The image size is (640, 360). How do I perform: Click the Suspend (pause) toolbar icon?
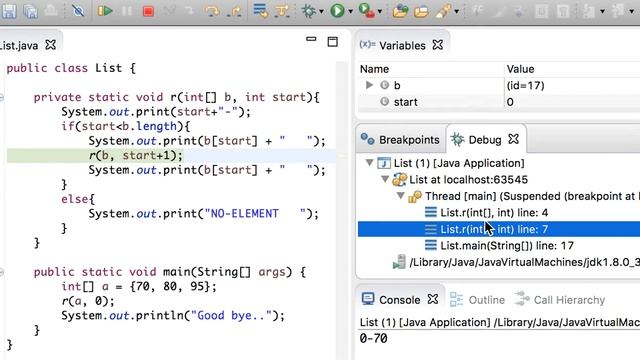(127, 11)
